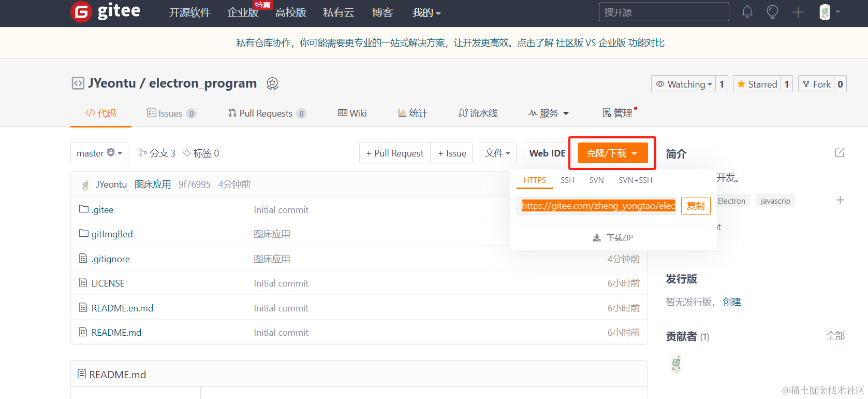Expand the 服务 dropdown

pos(549,113)
